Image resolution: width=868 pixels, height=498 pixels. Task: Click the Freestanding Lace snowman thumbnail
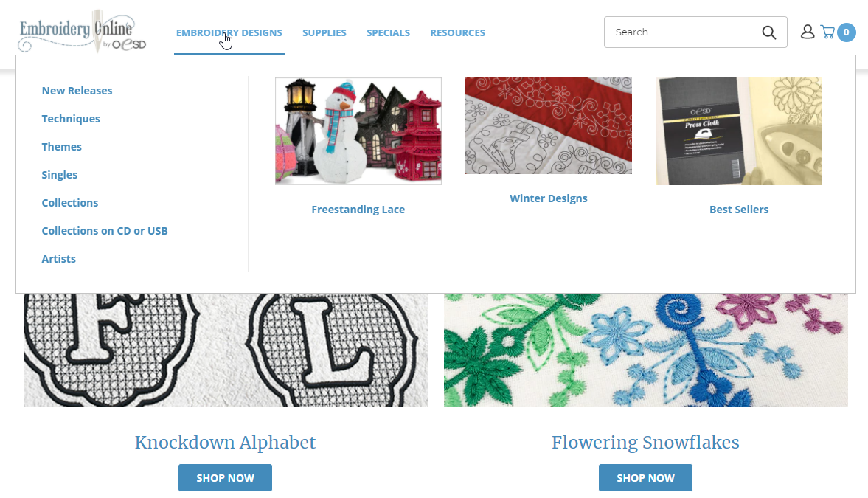point(358,131)
